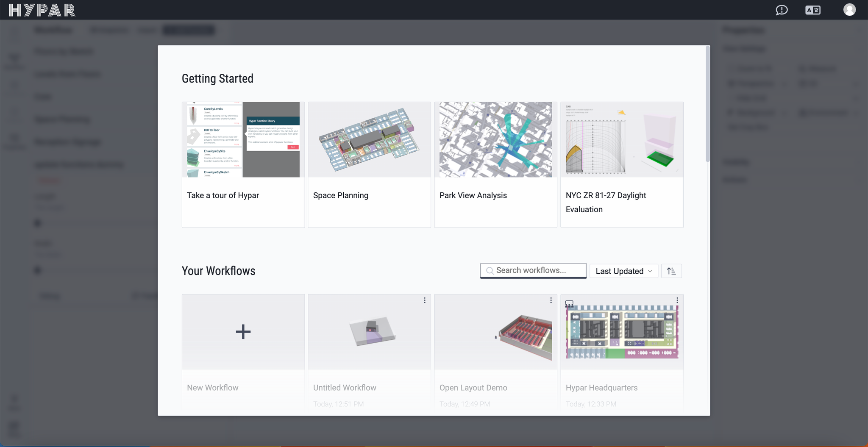Screen dimensions: 868x447
Task: Open the feedback chat bubble icon
Action: [x=782, y=10]
